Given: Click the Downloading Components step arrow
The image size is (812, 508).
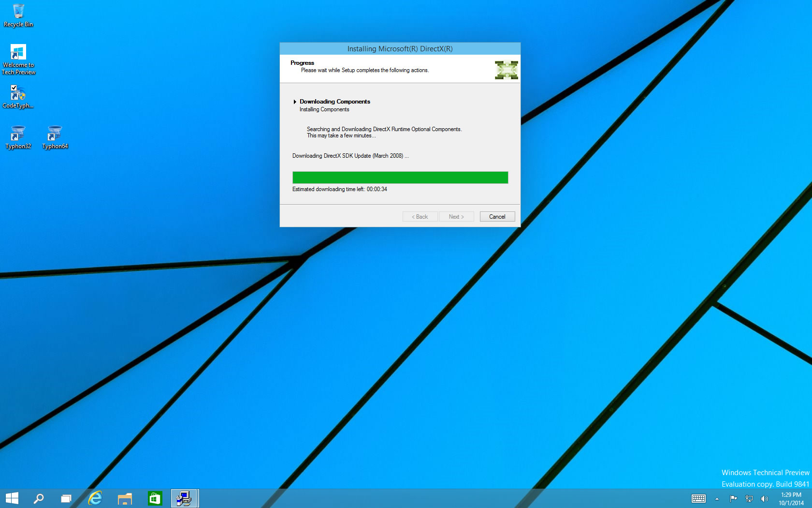Looking at the screenshot, I should tap(295, 102).
